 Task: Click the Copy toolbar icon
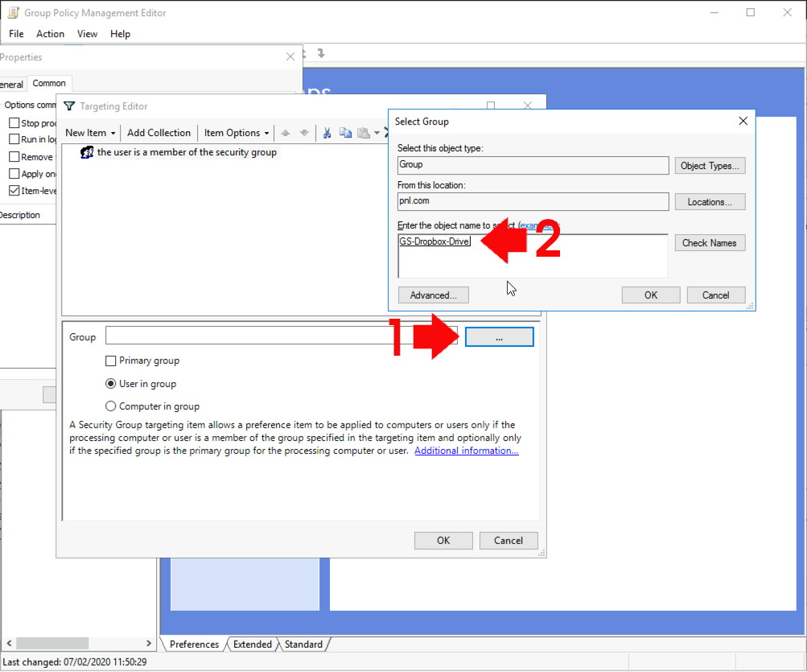tap(345, 133)
